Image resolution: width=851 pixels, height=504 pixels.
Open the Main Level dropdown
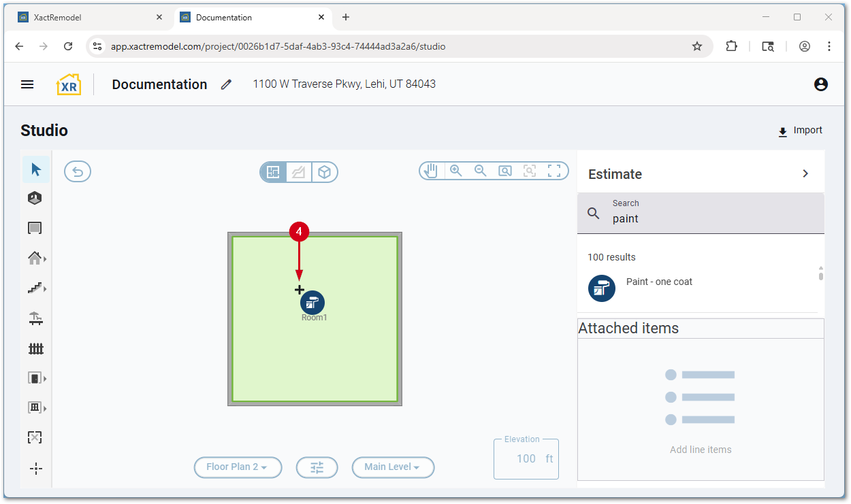(393, 467)
